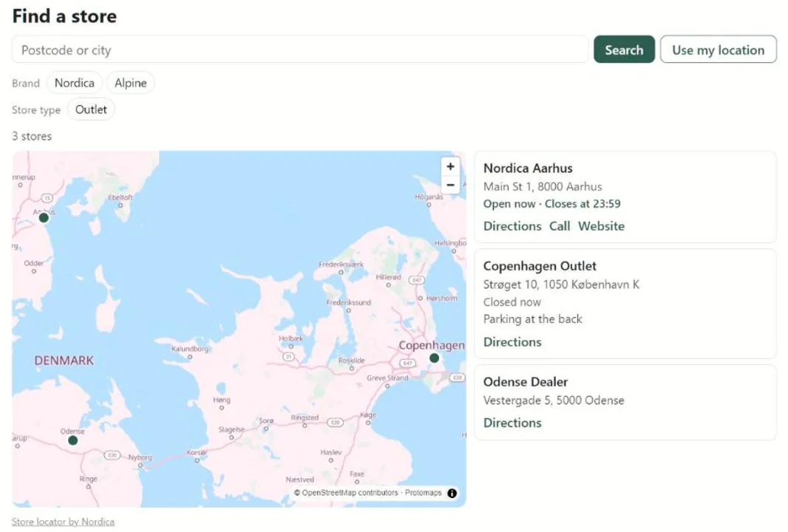The height and width of the screenshot is (532, 788).
Task: Click the Protomaps attribution link
Action: tap(423, 493)
